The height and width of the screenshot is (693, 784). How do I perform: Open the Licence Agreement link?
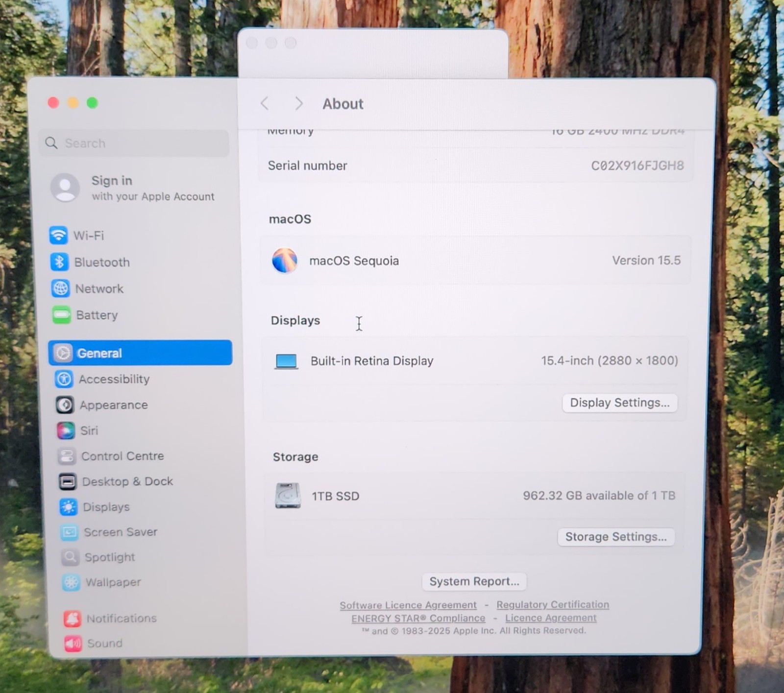point(551,618)
